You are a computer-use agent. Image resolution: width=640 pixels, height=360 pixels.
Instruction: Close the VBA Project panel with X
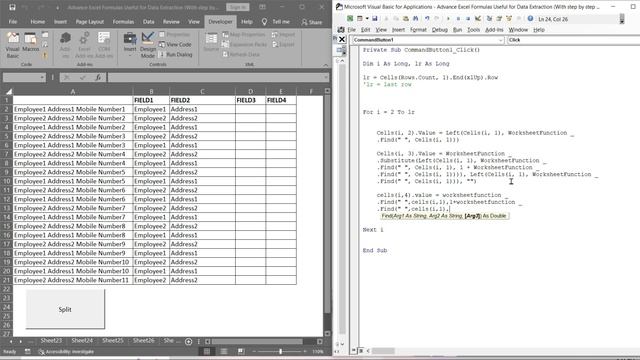pos(342,40)
